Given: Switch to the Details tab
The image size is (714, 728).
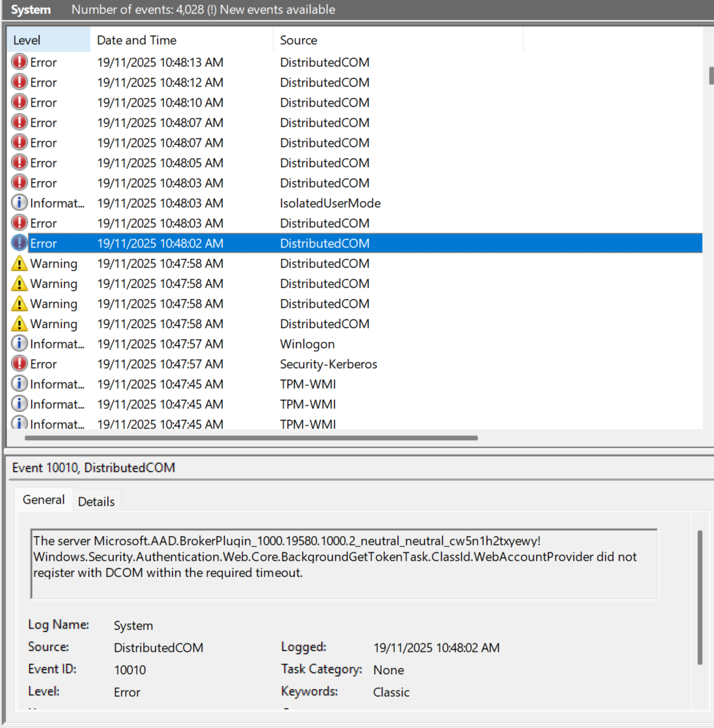Looking at the screenshot, I should point(96,502).
